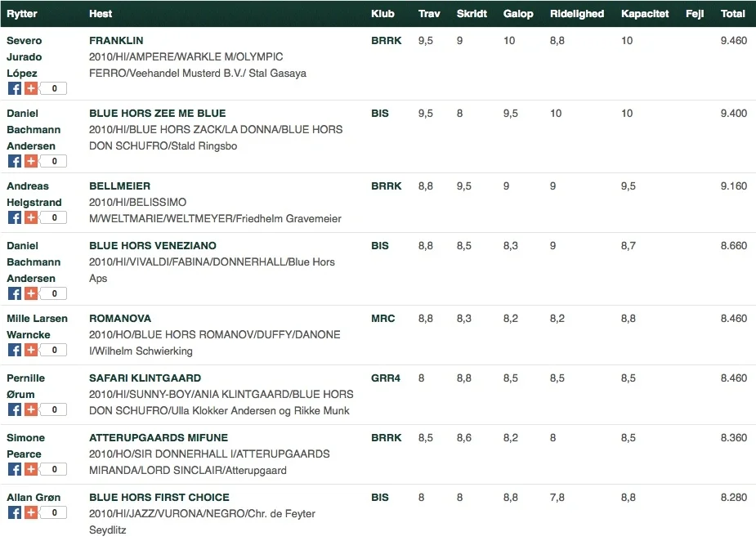Click total score 9.400
The image size is (756, 541).
pos(734,114)
